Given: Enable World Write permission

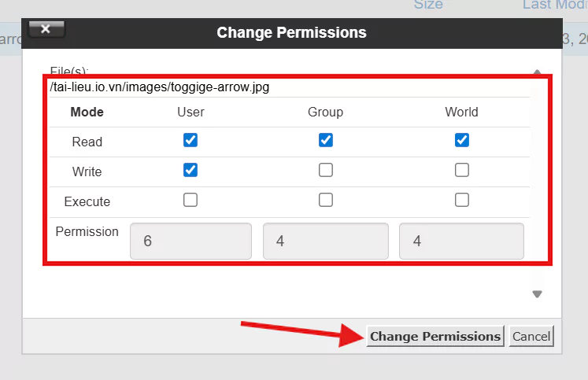Looking at the screenshot, I should point(462,170).
